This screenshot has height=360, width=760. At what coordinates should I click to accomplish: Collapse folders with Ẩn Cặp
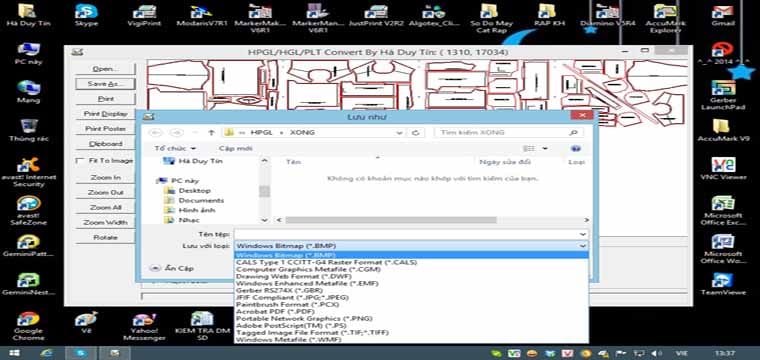pyautogui.click(x=172, y=268)
